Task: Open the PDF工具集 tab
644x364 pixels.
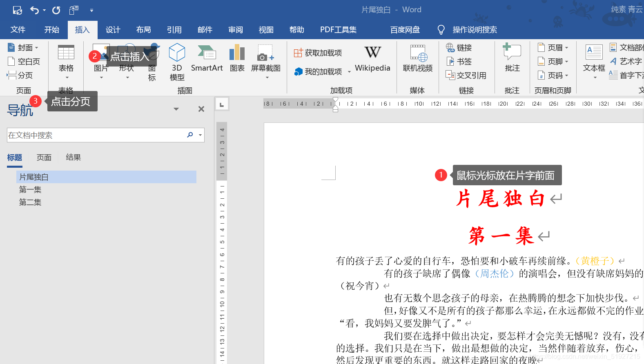Action: click(x=338, y=30)
